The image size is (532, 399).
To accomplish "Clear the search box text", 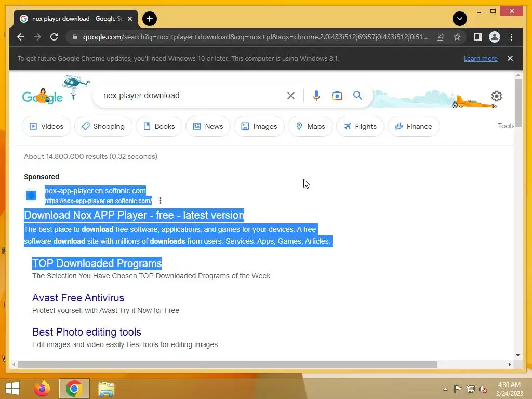I will 291,96.
